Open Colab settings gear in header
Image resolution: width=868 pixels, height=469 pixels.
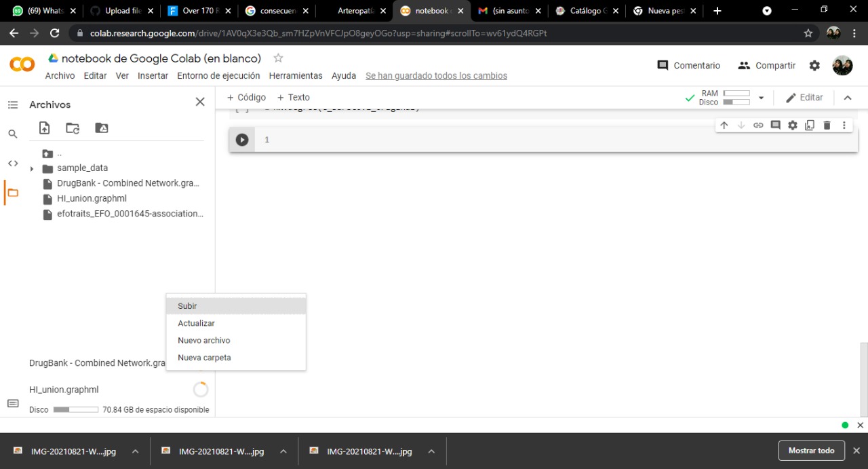pos(814,65)
